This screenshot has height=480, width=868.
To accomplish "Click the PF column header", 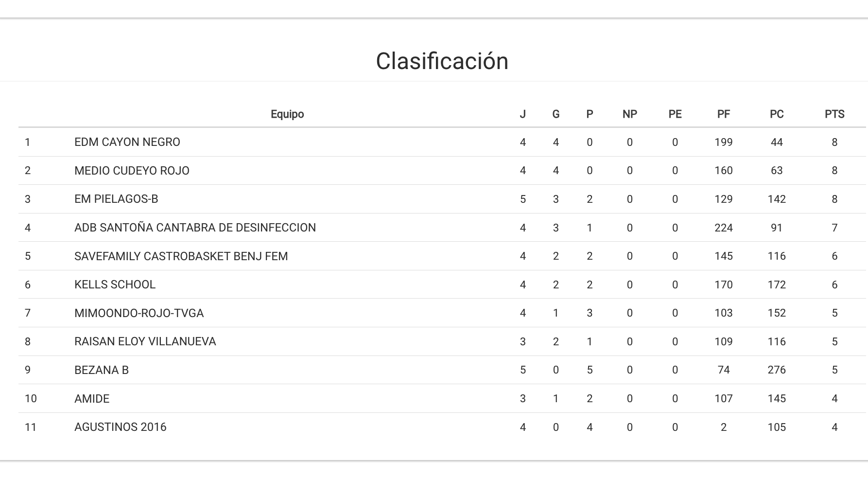I will (723, 114).
